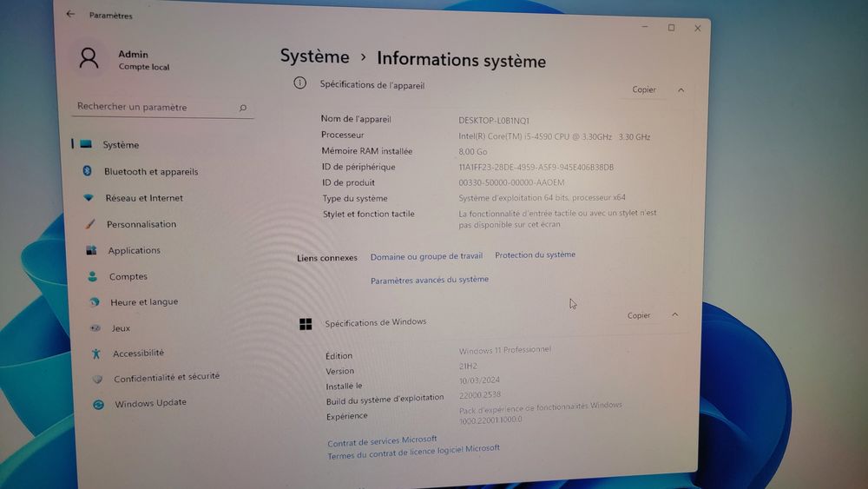Click the Confidentialité et sécurité shield icon
This screenshot has width=868, height=489.
click(x=97, y=379)
